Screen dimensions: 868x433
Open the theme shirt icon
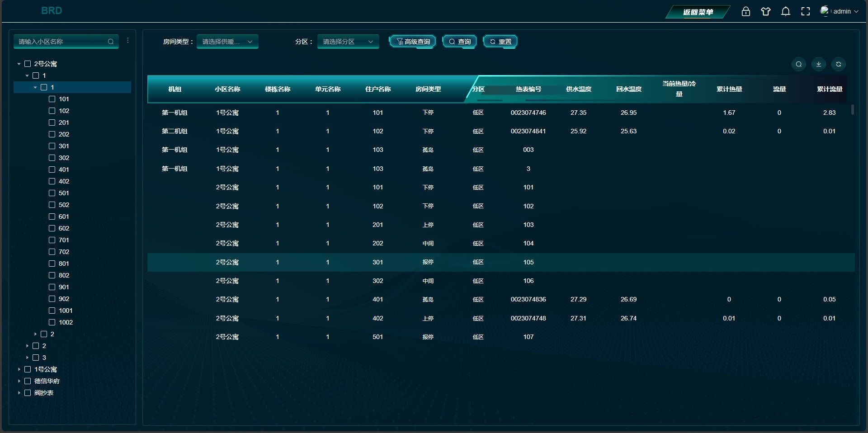pos(766,11)
